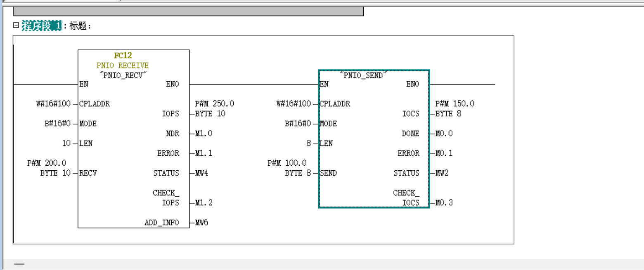This screenshot has height=270, width=644.
Task: Click the gray comment bar above network
Action: click(188, 11)
